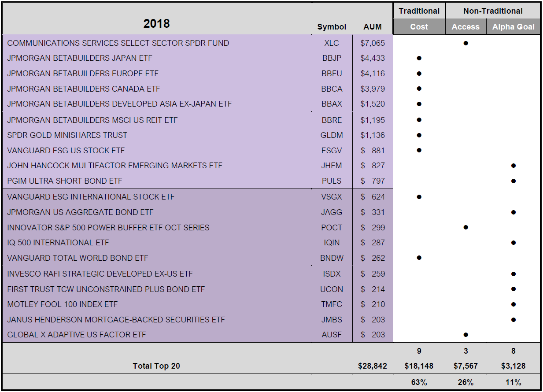Select INNOVATOR S&P 500 POWER BUFFER ETF
This screenshot has width=543, height=392.
pyautogui.click(x=108, y=228)
